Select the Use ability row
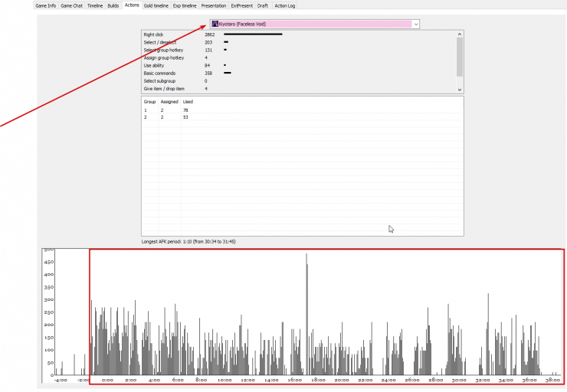 pos(299,65)
